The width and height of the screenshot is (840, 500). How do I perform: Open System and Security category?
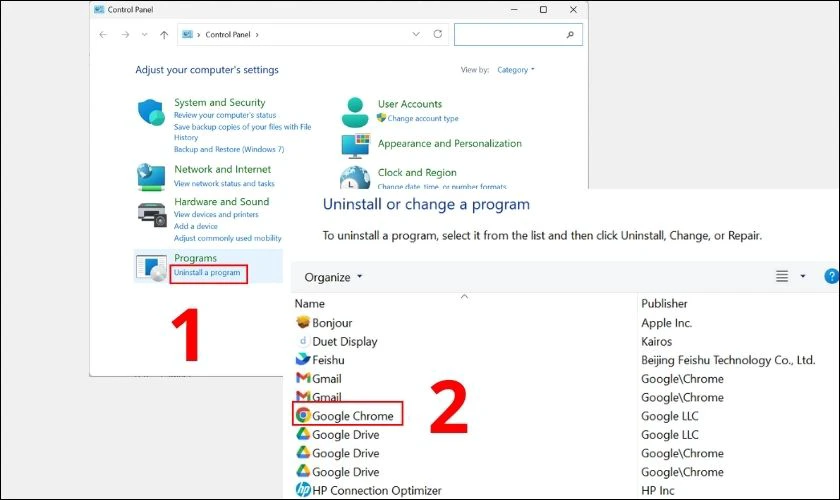220,102
